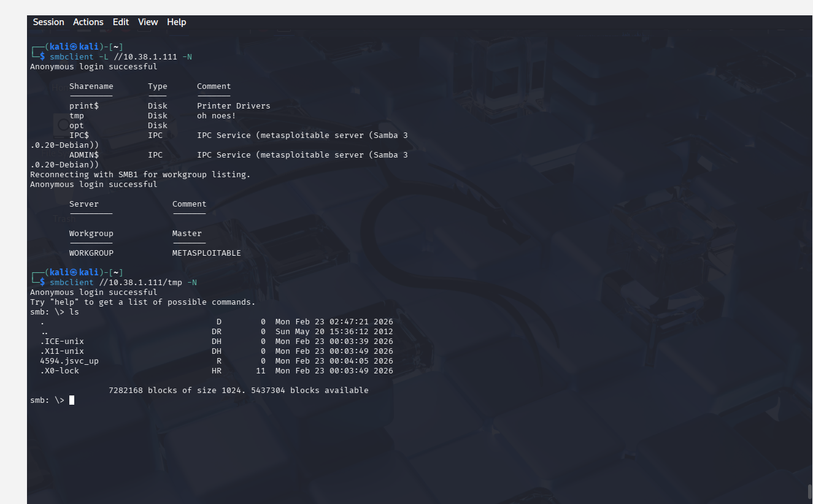Open the Edit menu
Viewport: 813px width, 504px height.
click(x=121, y=22)
